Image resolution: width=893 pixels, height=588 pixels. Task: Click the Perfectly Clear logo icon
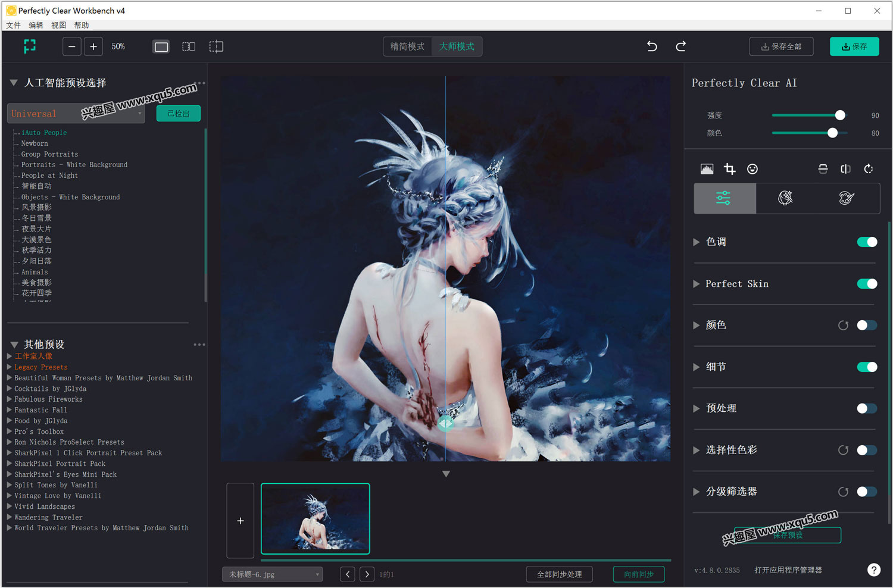point(29,46)
